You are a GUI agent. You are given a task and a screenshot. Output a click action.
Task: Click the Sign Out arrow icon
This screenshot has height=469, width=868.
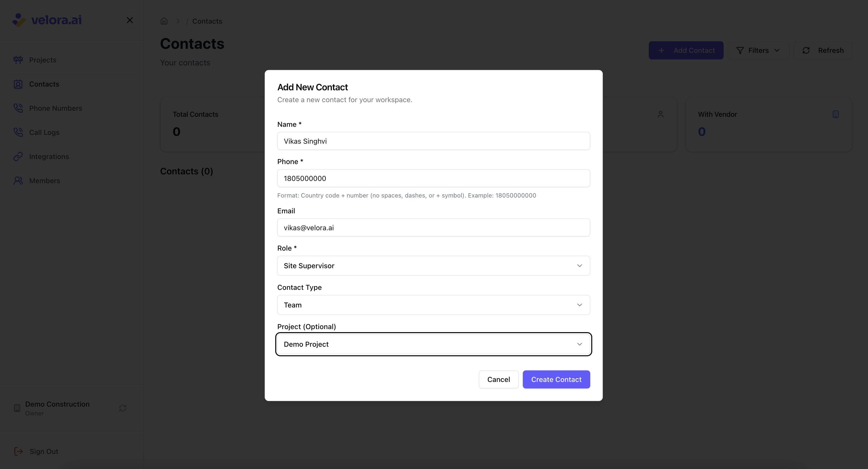tap(19, 451)
